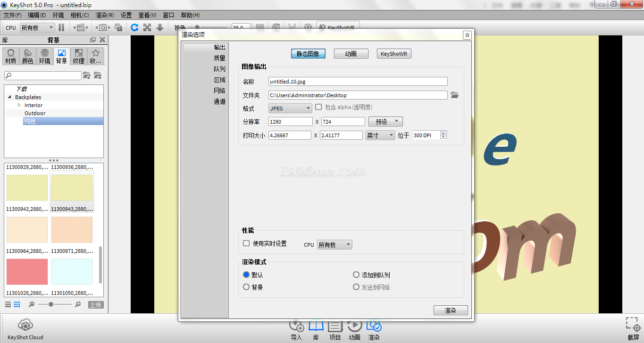Viewport: 644px width, 343px height.
Task: Browse output folder with folder icon
Action: (x=454, y=95)
